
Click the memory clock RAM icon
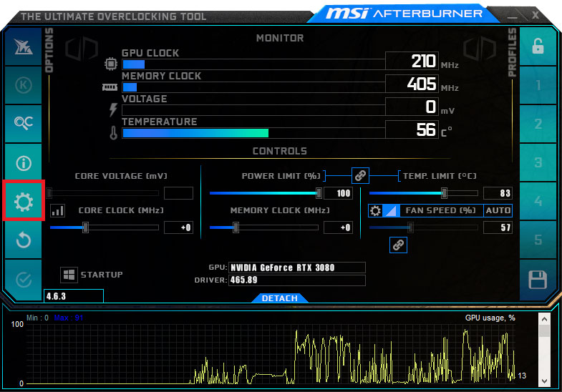110,87
